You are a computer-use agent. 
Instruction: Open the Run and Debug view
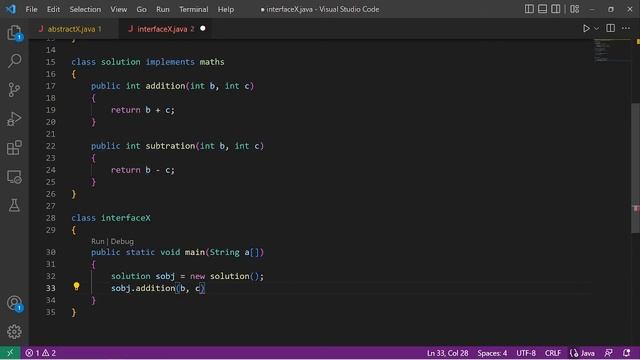pyautogui.click(x=14, y=119)
